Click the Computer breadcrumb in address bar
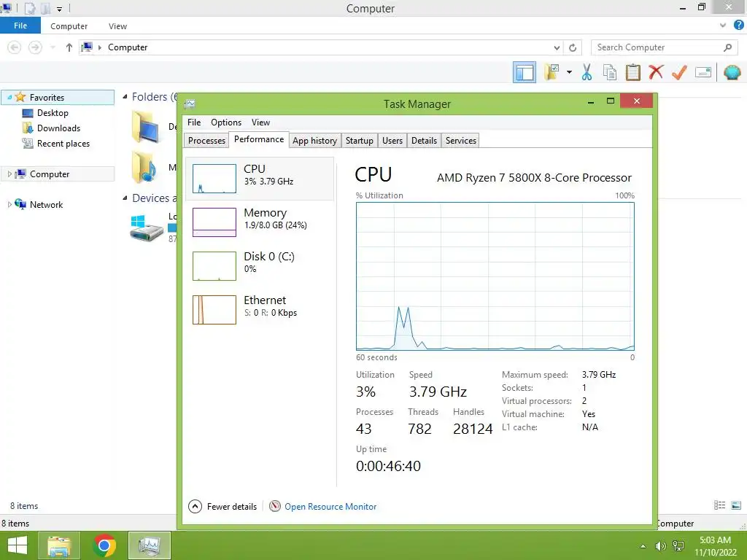 pyautogui.click(x=128, y=47)
